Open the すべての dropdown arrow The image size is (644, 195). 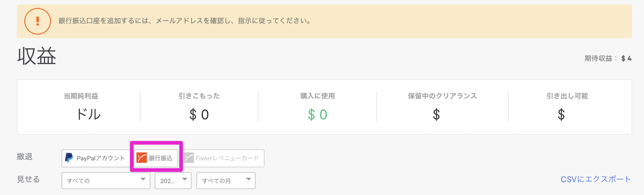click(142, 180)
